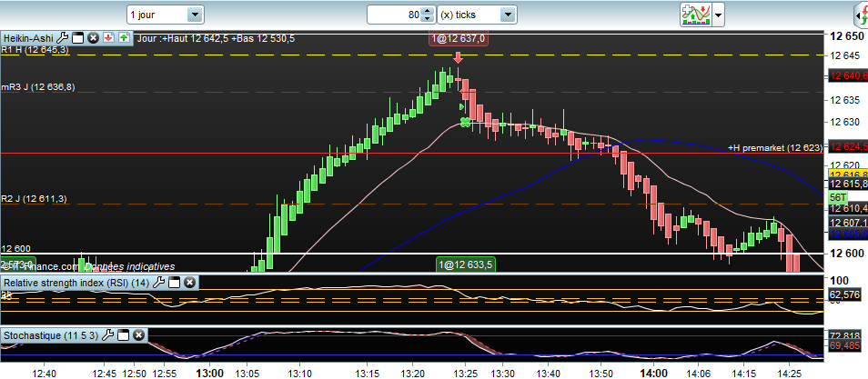Click buy order label 1@12 633,5

[466, 265]
